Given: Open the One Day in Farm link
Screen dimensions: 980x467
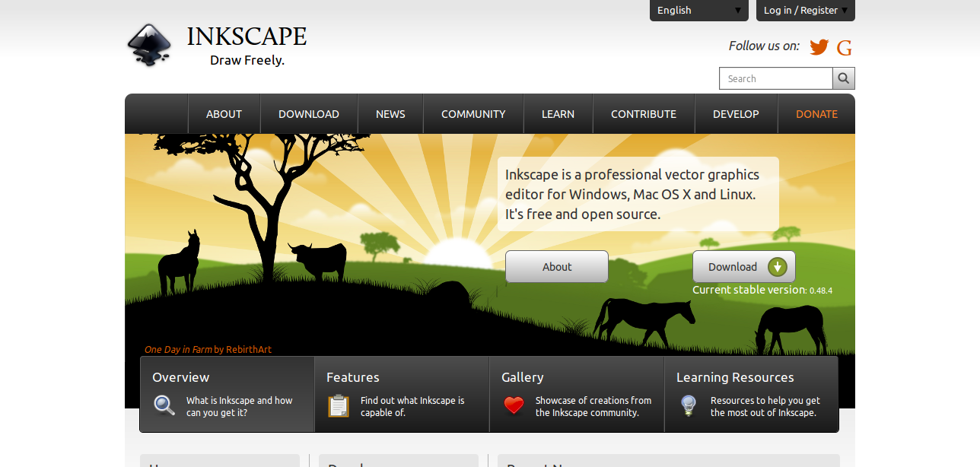Looking at the screenshot, I should 178,350.
